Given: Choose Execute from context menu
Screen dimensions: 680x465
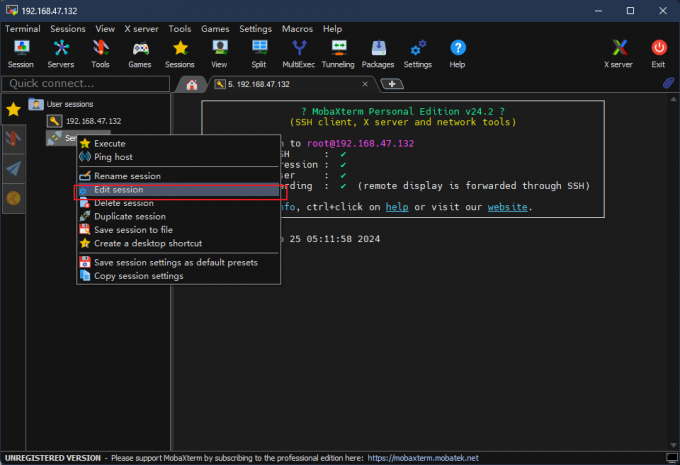Looking at the screenshot, I should (178, 144).
